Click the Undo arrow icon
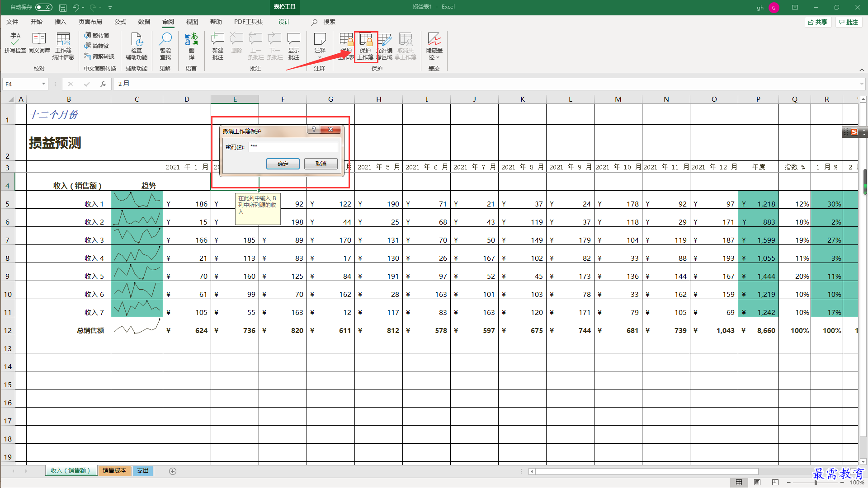 click(x=75, y=7)
